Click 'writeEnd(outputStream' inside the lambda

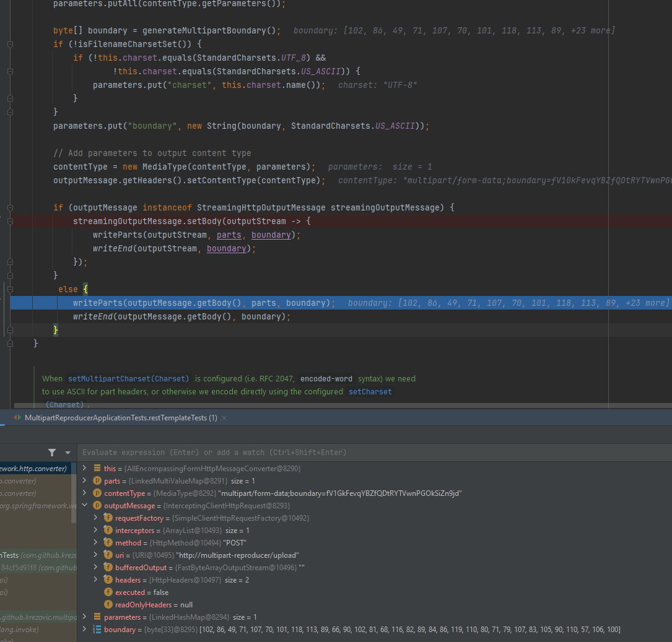click(145, 248)
